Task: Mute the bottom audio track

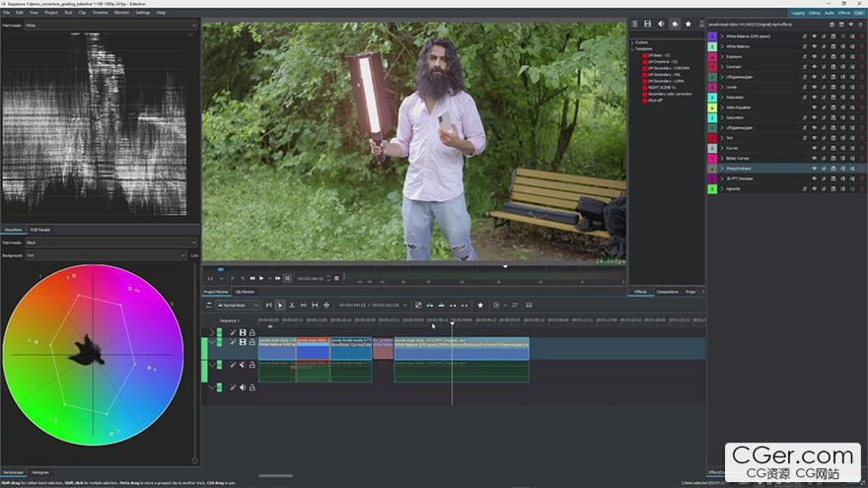Action: pos(243,387)
